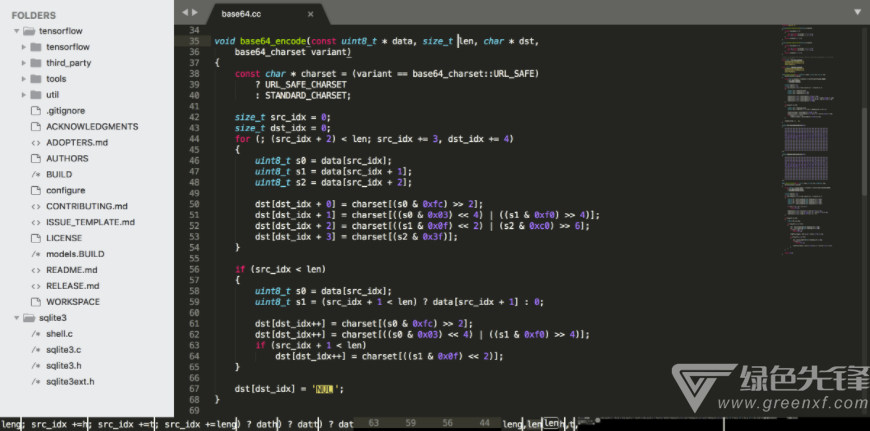Collapse the root tensorflow folder
This screenshot has height=431, width=870.
16,31
